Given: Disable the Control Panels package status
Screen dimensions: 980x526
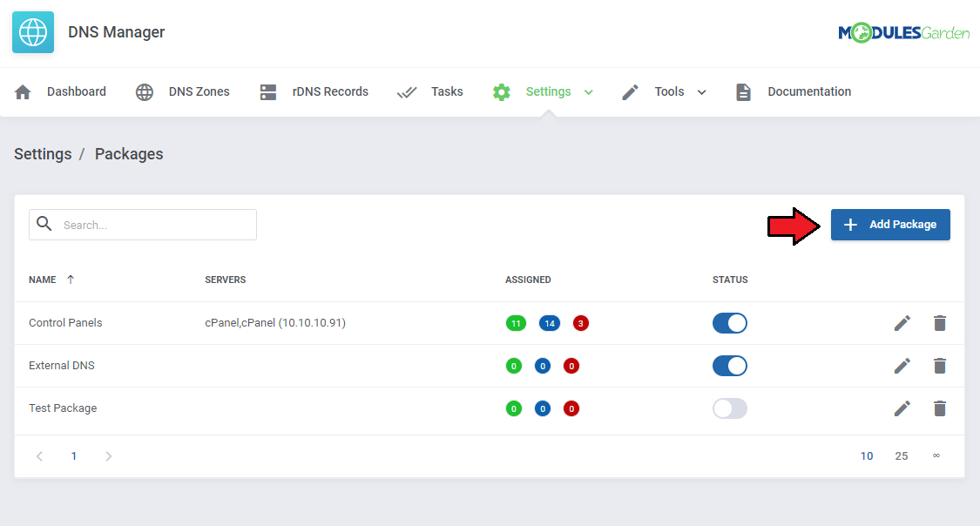Looking at the screenshot, I should tap(729, 323).
